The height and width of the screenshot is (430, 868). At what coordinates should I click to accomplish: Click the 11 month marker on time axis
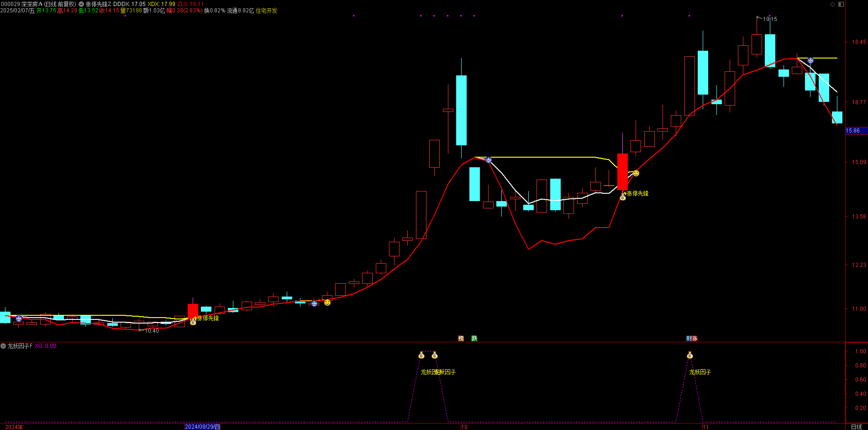(x=705, y=427)
